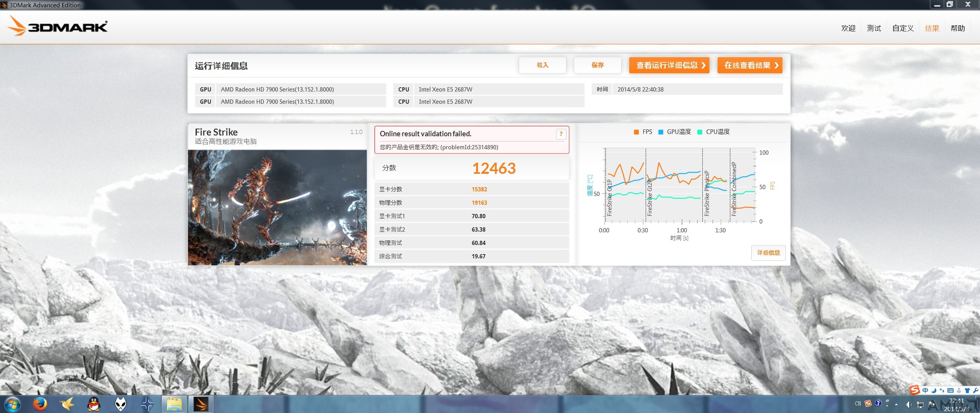
Task: Click the 物理分数 19163 value
Action: pos(479,203)
